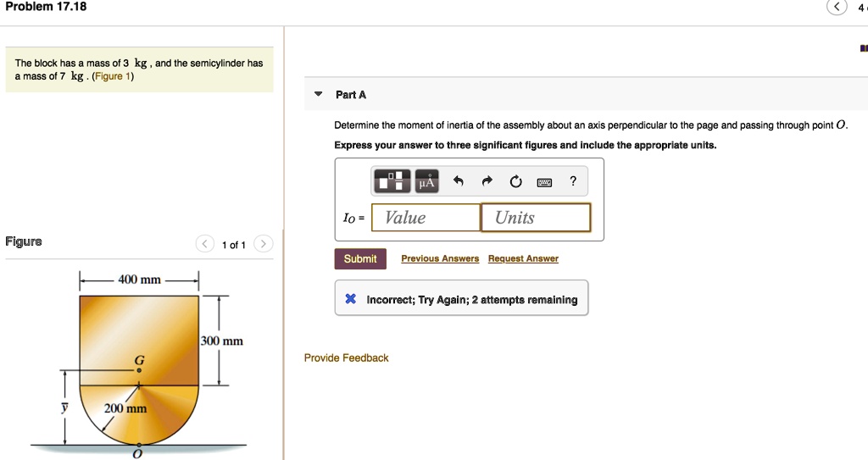Image resolution: width=868 pixels, height=460 pixels.
Task: Go to the previous problem arrow at top right
Action: click(837, 8)
